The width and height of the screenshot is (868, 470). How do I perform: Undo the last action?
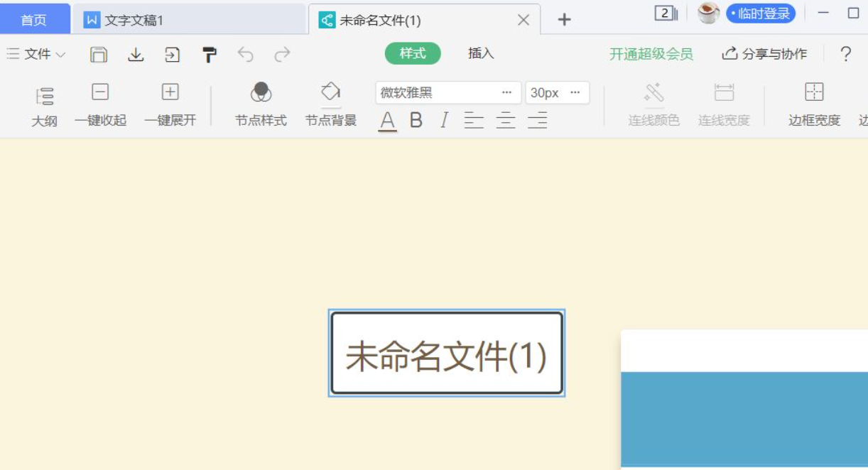point(246,55)
